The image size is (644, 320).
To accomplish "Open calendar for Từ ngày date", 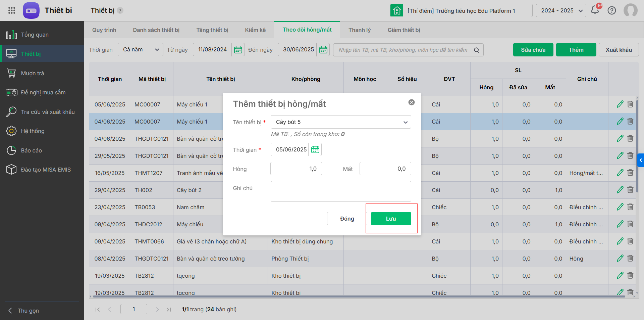I will (238, 50).
